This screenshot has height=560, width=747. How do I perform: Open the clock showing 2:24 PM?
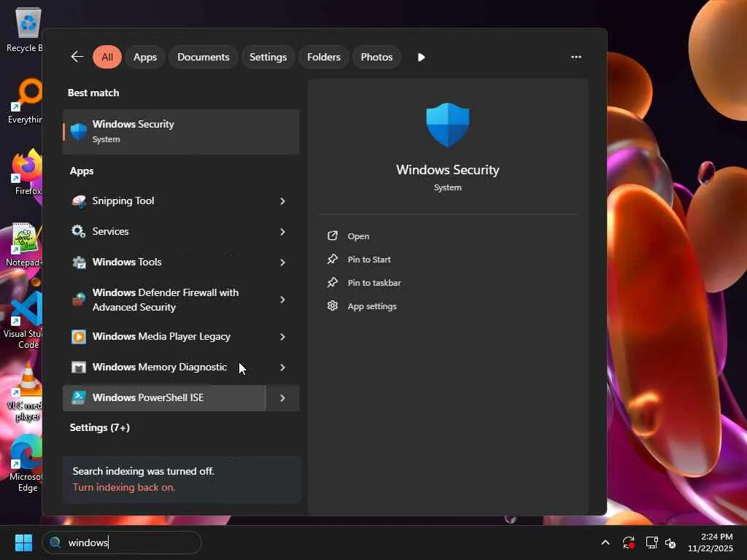710,542
